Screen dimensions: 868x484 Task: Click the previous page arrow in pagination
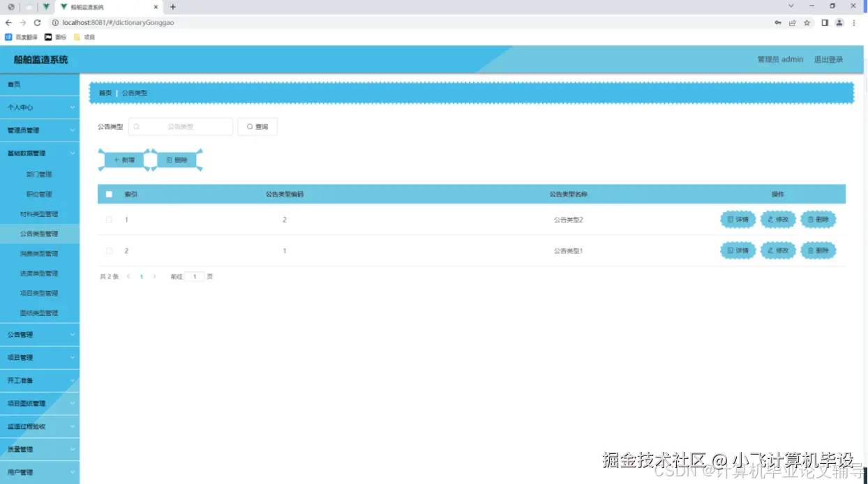[128, 277]
